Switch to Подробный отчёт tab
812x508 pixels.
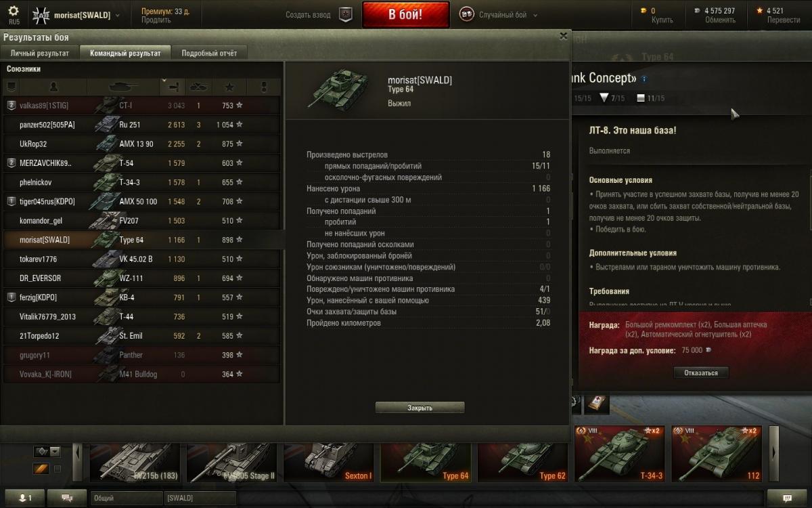click(209, 53)
